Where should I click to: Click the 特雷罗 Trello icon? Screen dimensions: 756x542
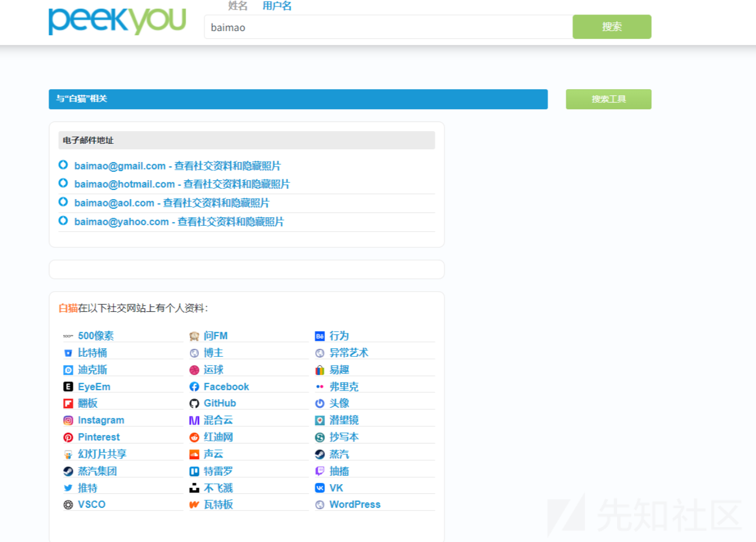194,471
